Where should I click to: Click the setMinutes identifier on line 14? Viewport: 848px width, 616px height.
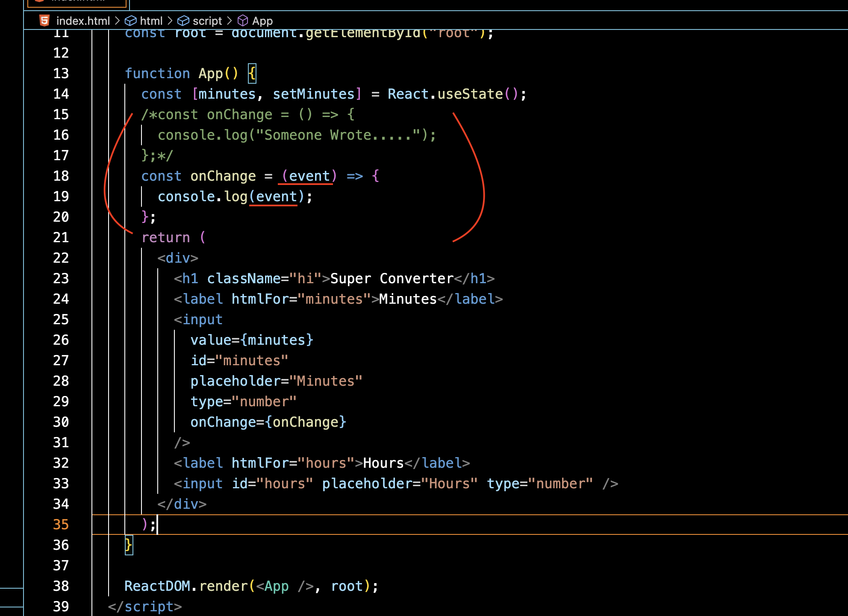(313, 94)
